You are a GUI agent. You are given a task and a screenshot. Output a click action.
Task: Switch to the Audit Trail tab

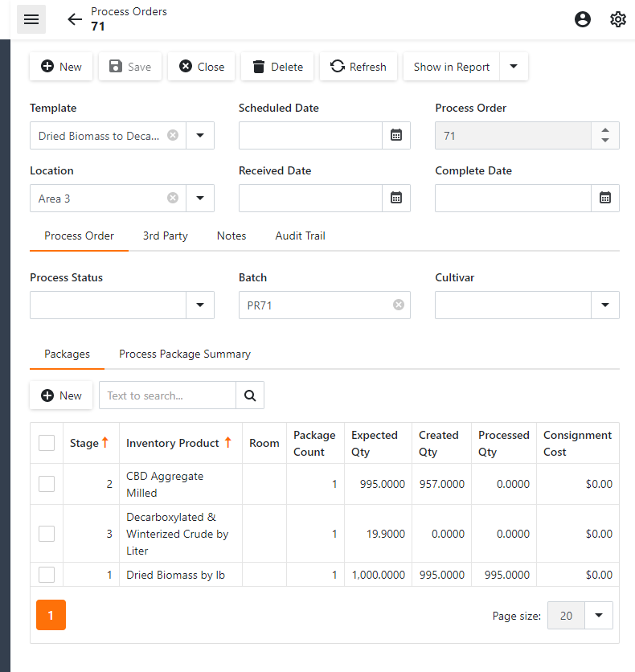(x=300, y=236)
